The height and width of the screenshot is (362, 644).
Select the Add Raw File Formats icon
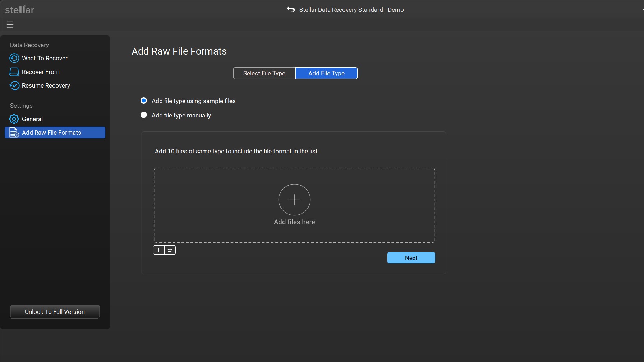14,133
